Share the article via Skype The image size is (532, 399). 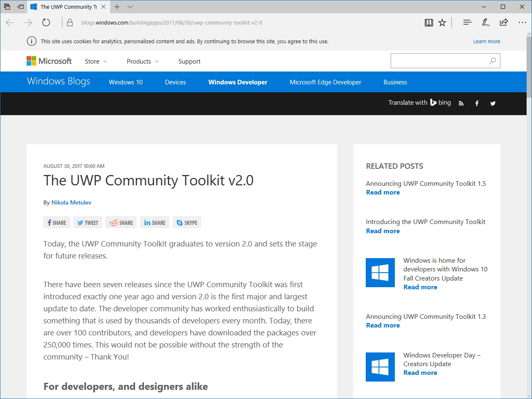(x=187, y=222)
